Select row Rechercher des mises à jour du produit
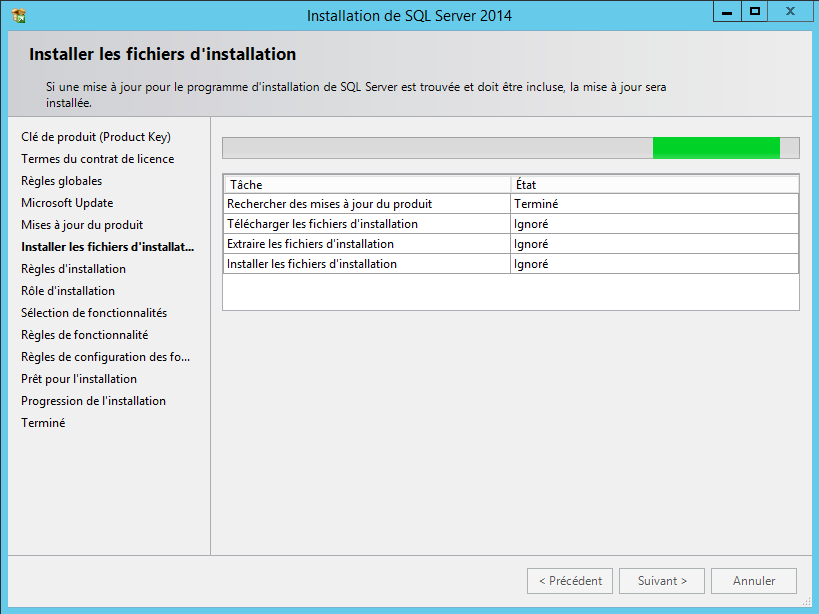 tap(511, 204)
